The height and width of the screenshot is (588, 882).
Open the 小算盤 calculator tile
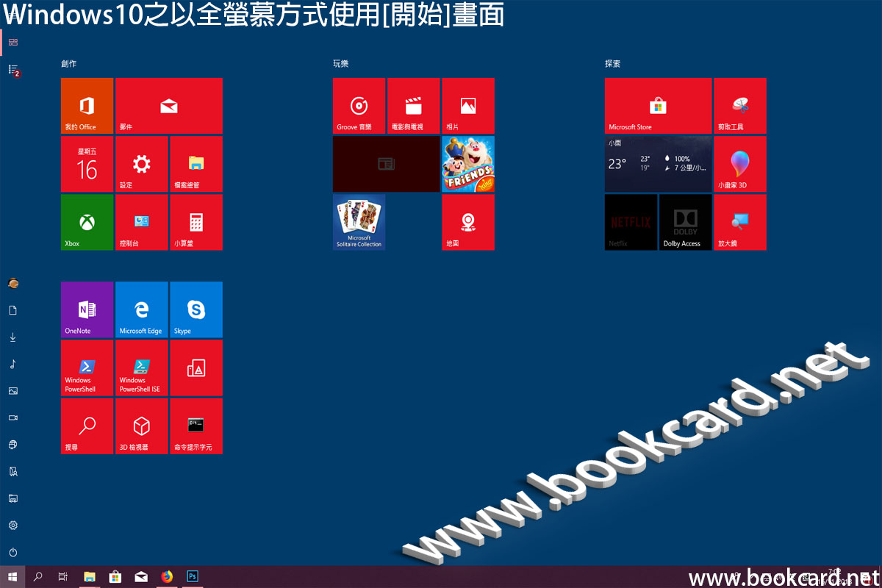point(196,222)
